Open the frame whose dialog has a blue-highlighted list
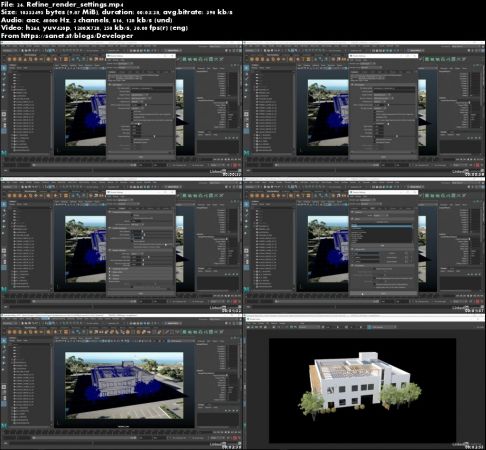The height and width of the screenshot is (450, 486). (364, 245)
